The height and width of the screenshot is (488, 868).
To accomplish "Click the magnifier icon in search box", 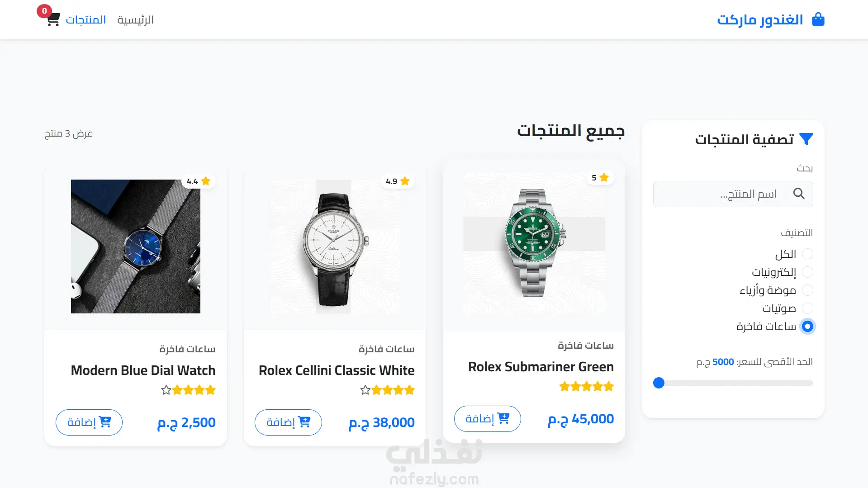I will pyautogui.click(x=799, y=194).
